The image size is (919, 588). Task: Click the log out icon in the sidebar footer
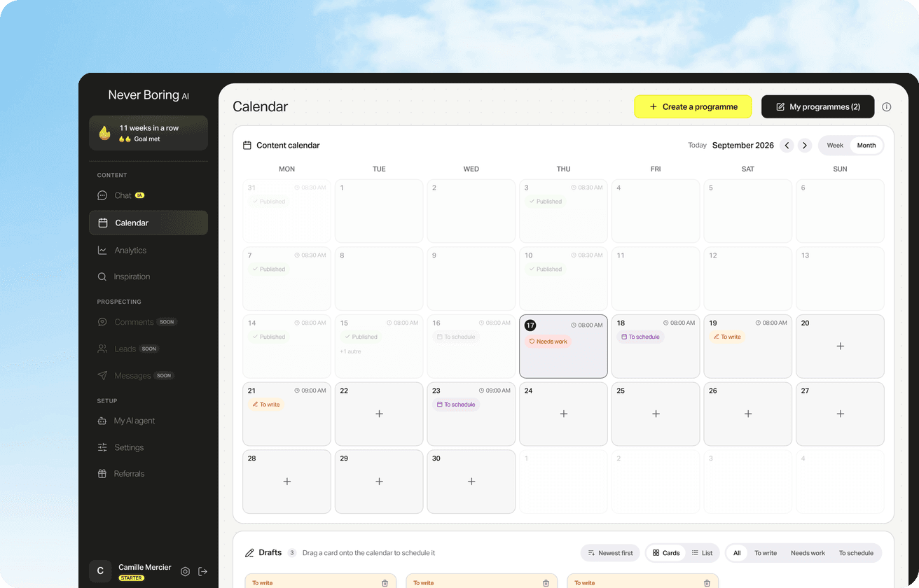(203, 571)
